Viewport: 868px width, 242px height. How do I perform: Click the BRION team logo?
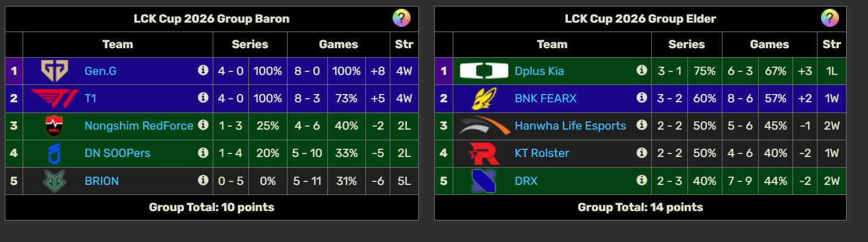point(55,180)
